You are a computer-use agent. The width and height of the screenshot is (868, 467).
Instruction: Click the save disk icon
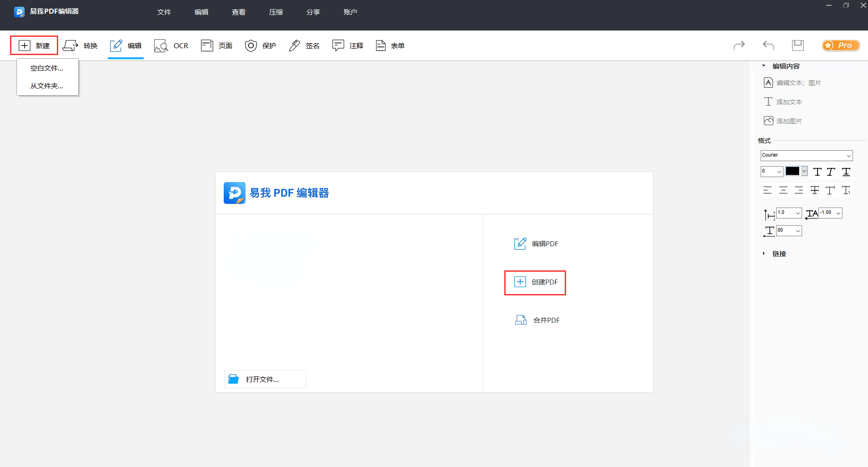click(x=798, y=45)
